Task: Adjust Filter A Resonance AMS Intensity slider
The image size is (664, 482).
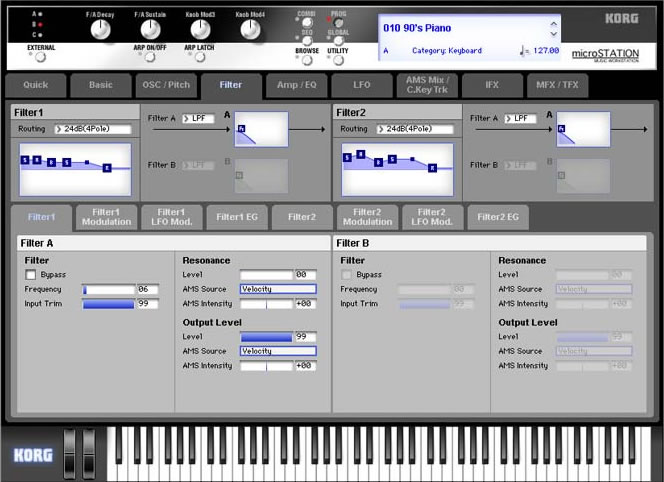Action: [x=266, y=304]
